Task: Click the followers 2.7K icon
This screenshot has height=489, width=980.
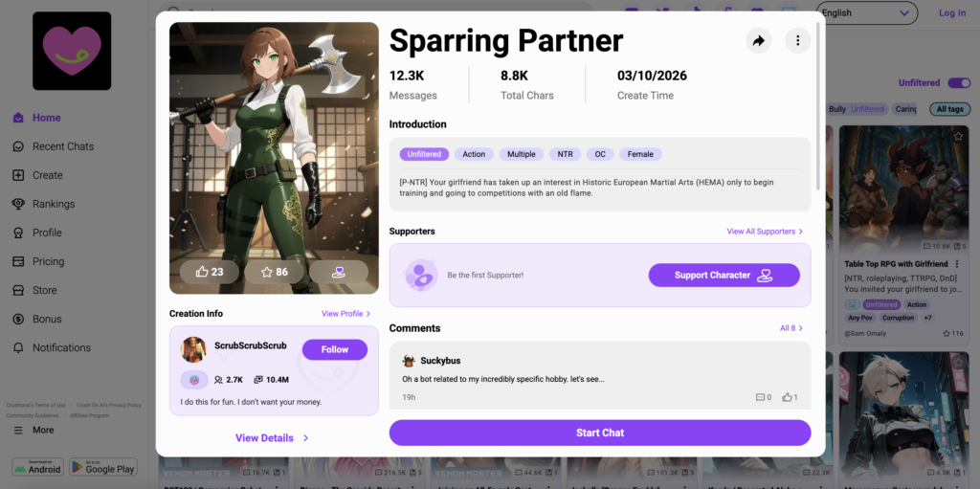Action: 218,380
